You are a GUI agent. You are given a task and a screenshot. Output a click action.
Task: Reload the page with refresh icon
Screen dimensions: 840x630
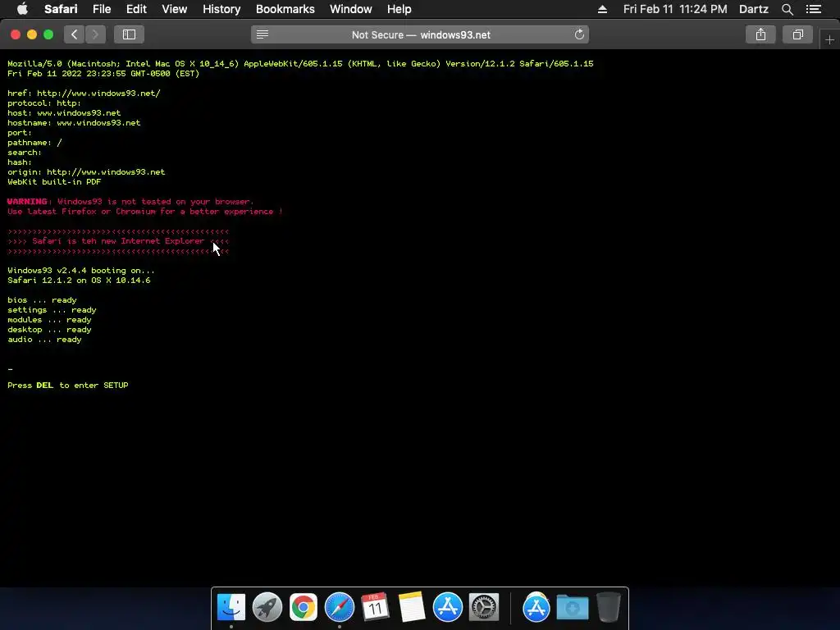point(579,34)
